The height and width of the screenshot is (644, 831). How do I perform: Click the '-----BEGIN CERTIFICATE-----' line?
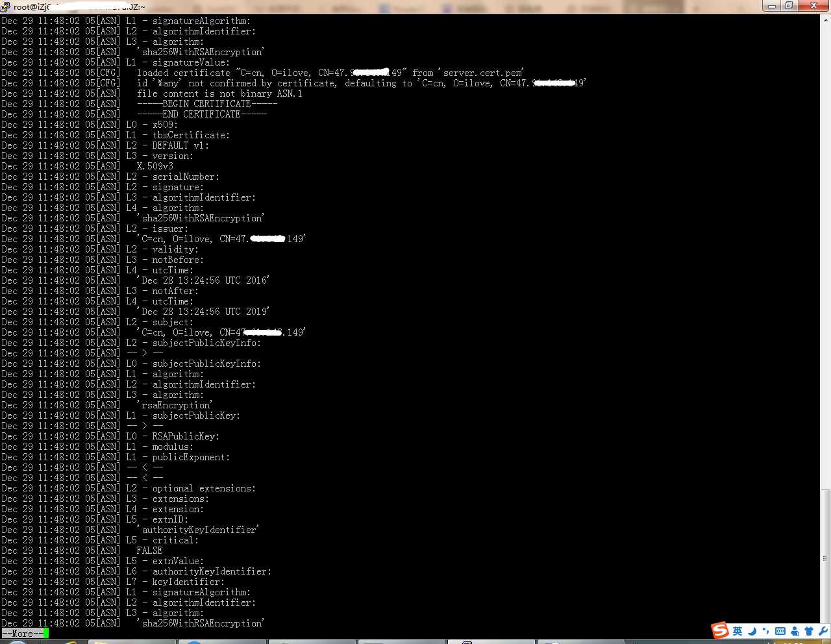pyautogui.click(x=207, y=104)
